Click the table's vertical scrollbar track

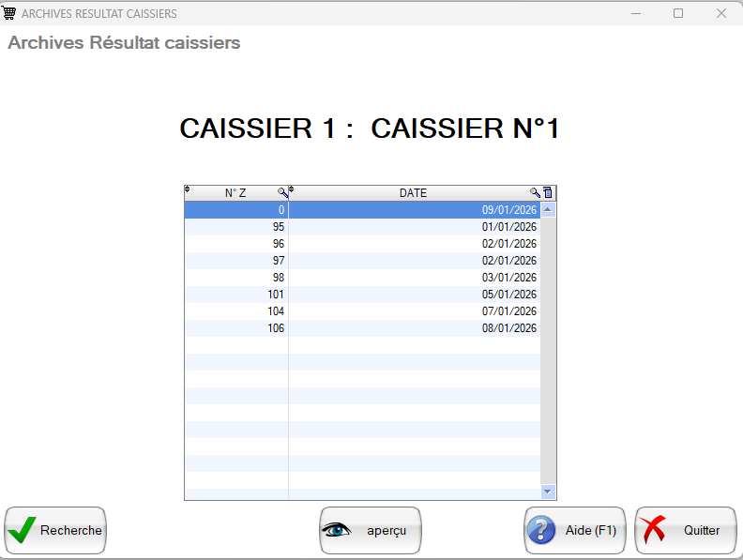coord(548,351)
